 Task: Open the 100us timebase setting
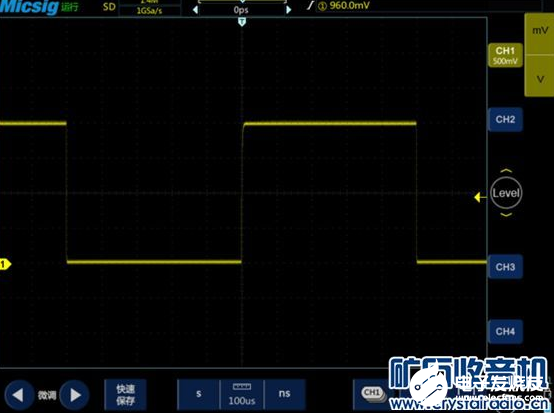pyautogui.click(x=242, y=394)
